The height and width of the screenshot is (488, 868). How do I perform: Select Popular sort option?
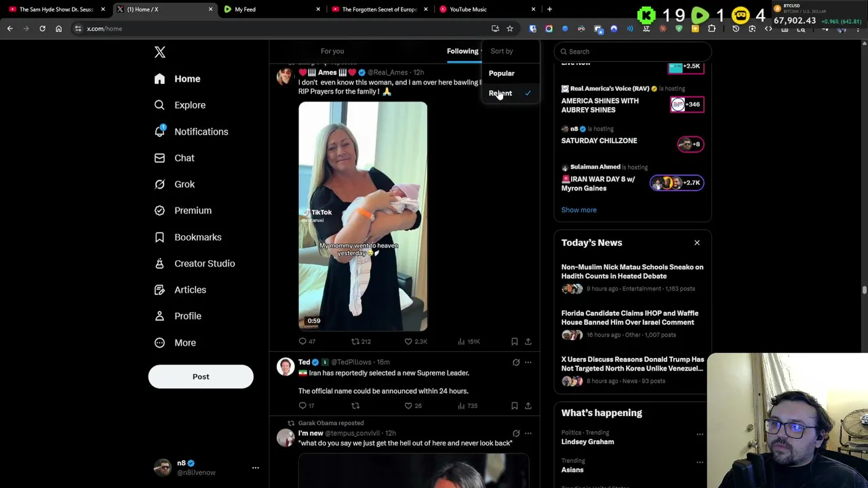502,73
